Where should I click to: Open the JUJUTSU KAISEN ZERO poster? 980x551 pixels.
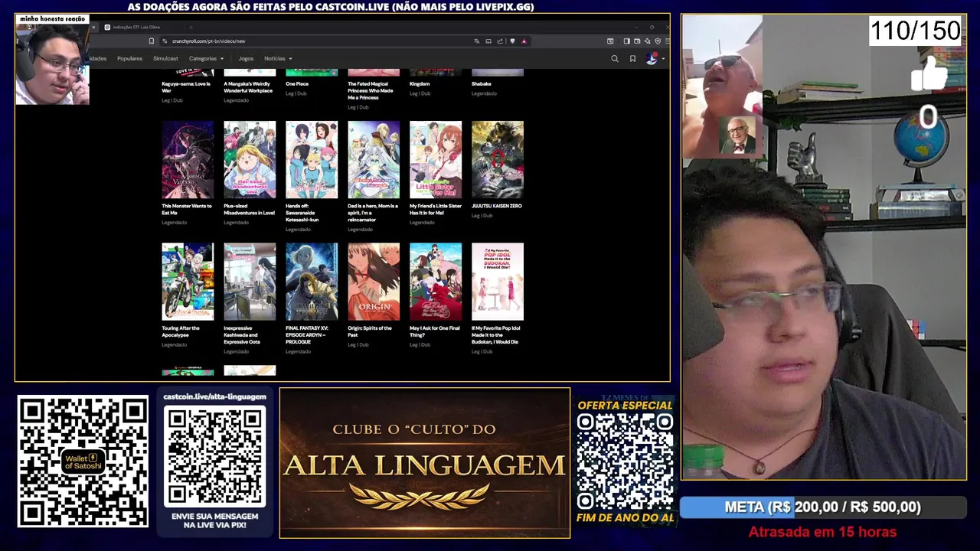498,160
